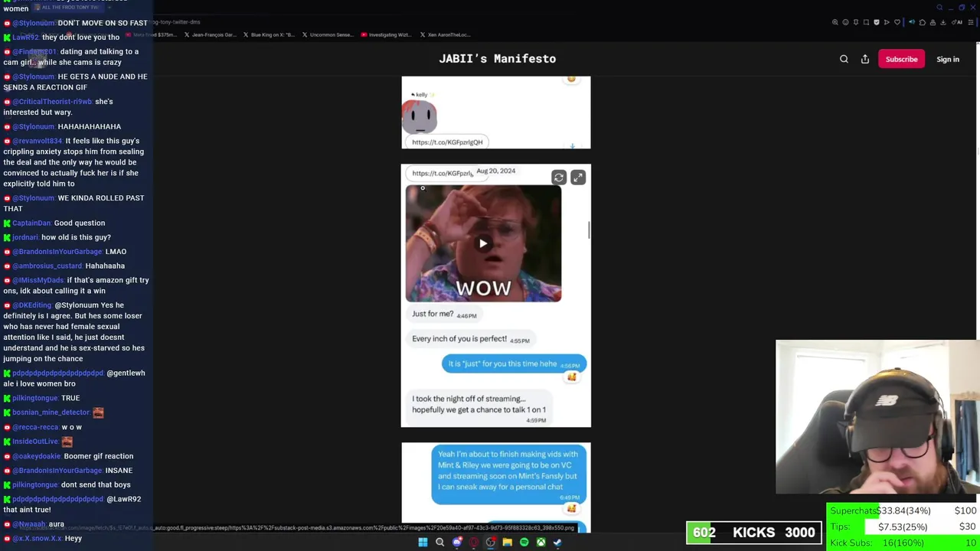
Task: Click the refresh icon on image
Action: click(x=559, y=178)
